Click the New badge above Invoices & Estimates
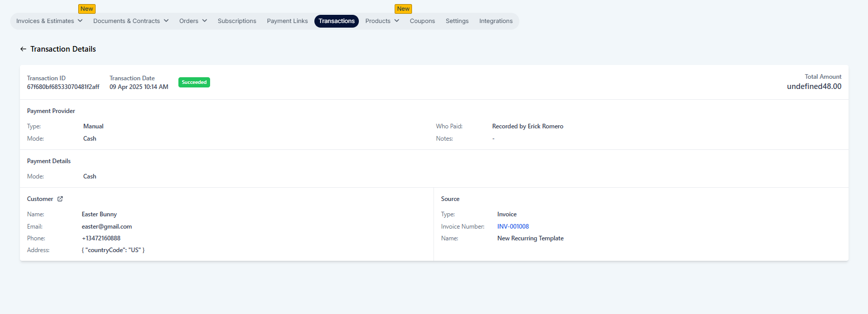868x314 pixels. tap(87, 9)
